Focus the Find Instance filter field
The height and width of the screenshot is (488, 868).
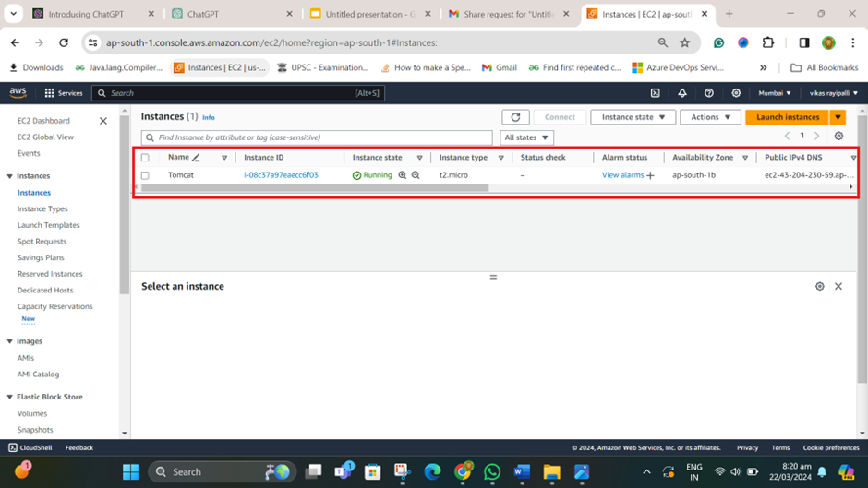[x=317, y=137]
